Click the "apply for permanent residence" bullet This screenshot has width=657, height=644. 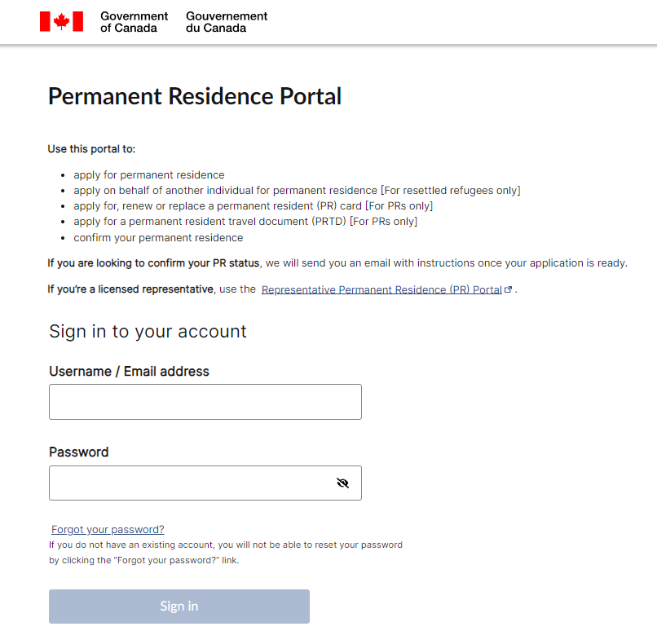[148, 175]
